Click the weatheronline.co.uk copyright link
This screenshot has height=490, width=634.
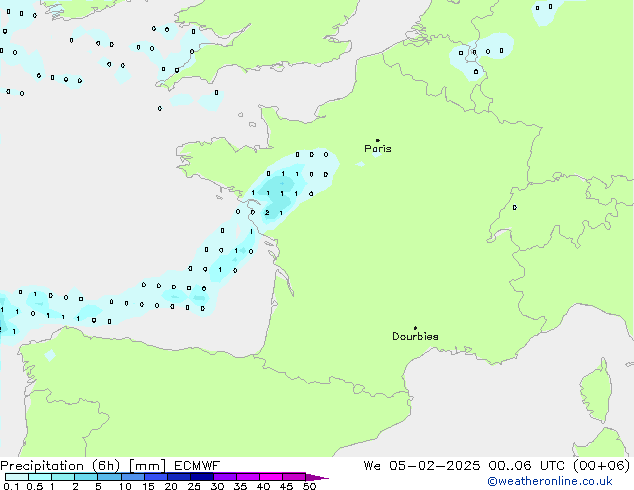pos(550,481)
